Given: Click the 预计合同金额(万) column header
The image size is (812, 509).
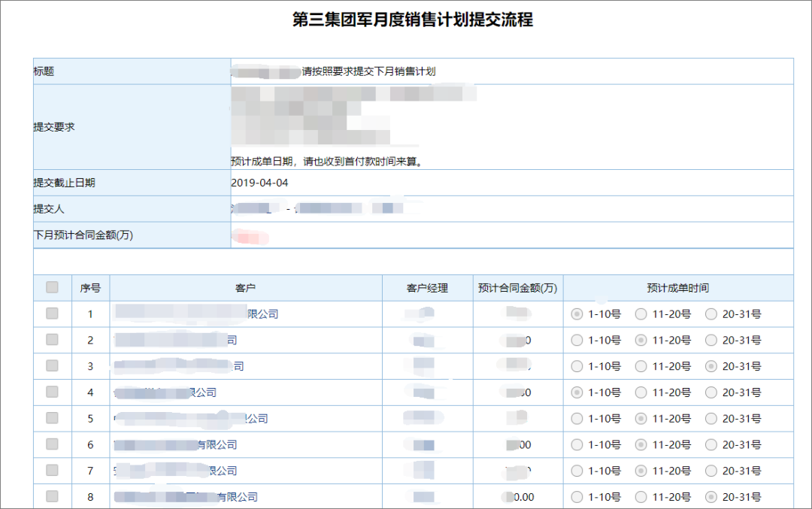Looking at the screenshot, I should coord(517,288).
